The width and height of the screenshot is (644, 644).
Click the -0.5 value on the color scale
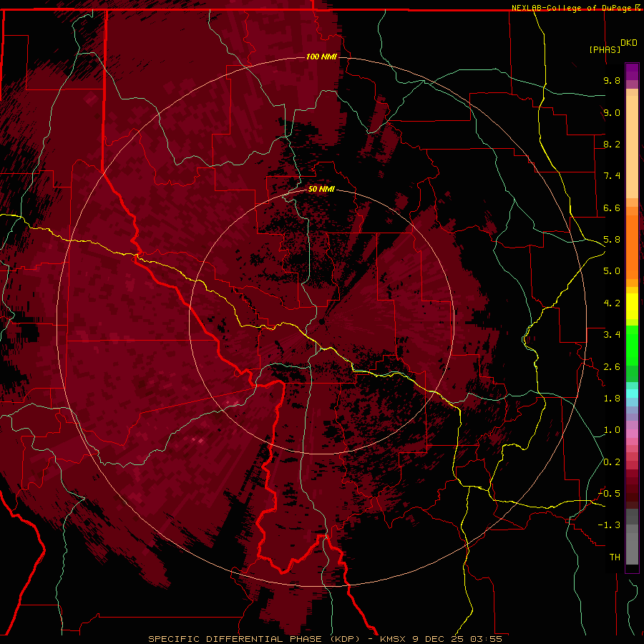tap(609, 494)
